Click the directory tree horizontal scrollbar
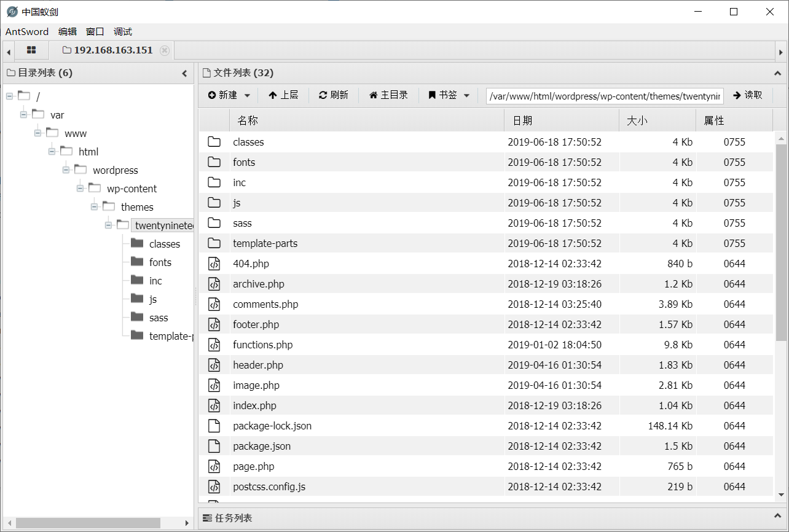Viewport: 789px width, 532px height. (88, 523)
